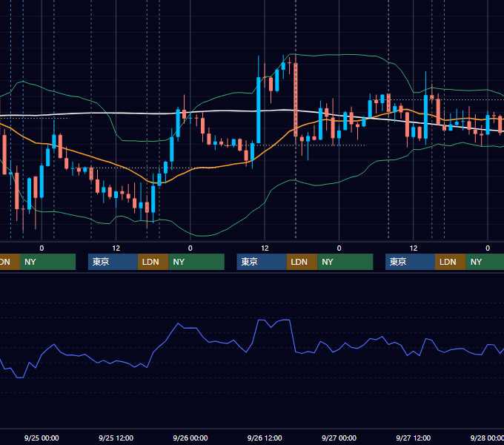
Task: Select NY session bar spanning 9/27 00:00
Action: click(345, 262)
